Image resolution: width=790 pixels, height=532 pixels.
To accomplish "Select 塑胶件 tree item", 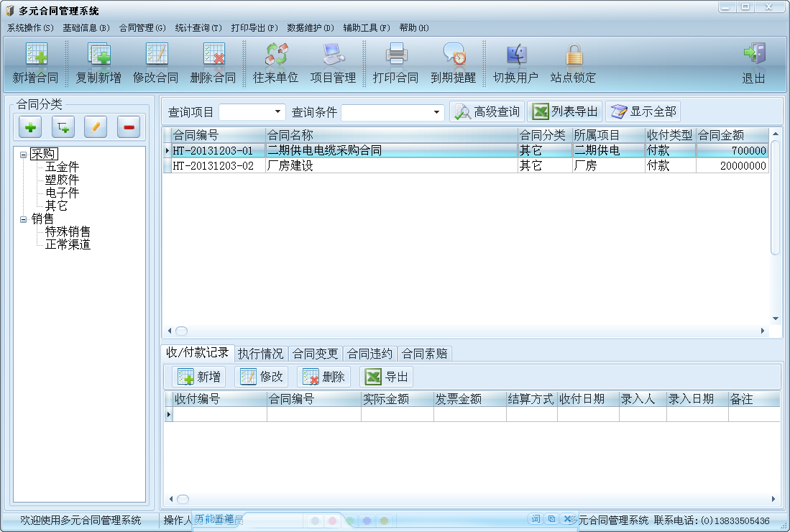I will pyautogui.click(x=62, y=180).
